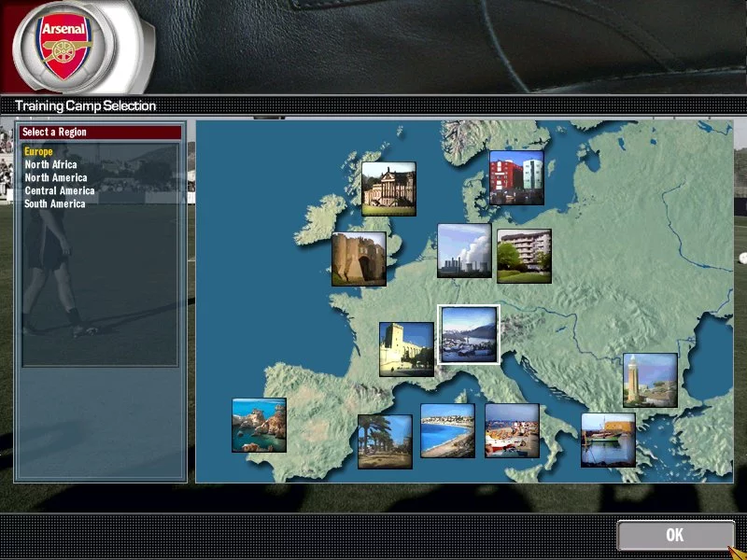Choose the red building camp in Sweden

pyautogui.click(x=517, y=177)
